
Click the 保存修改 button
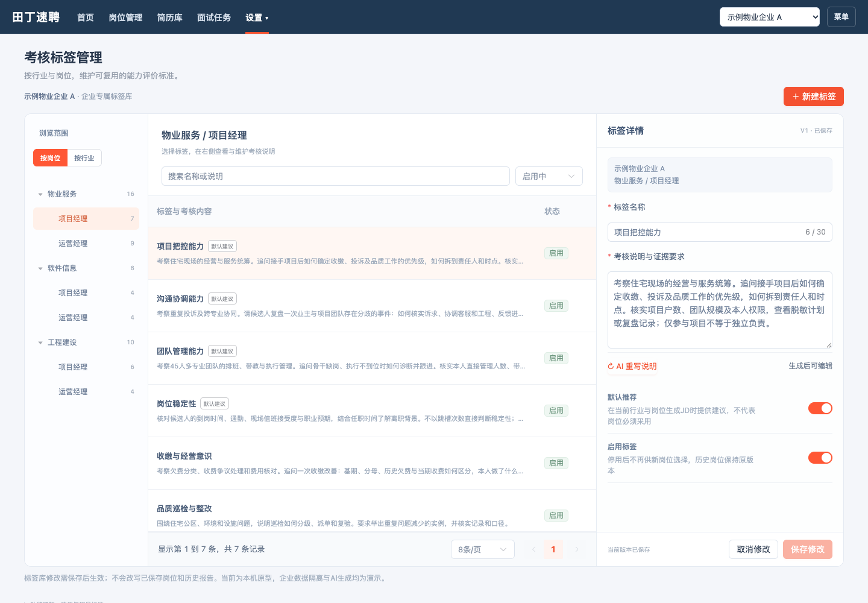pos(808,549)
